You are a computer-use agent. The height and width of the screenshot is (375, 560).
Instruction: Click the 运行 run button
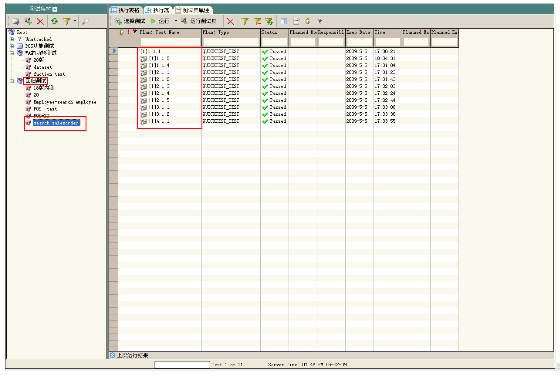coord(160,21)
